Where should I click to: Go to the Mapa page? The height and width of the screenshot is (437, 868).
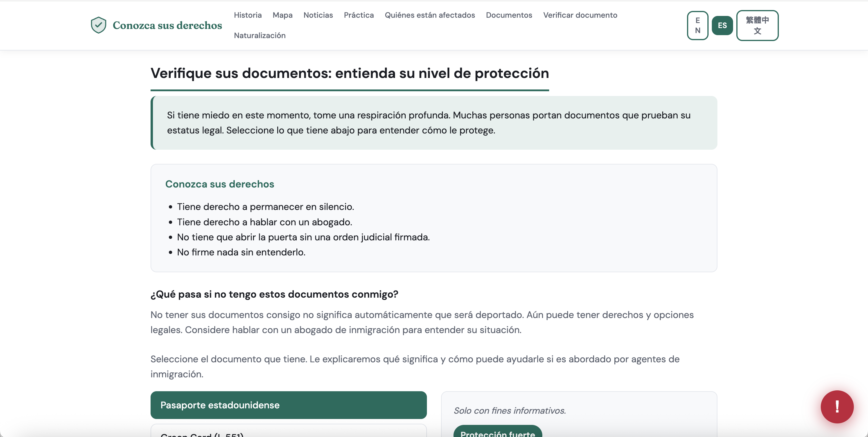[282, 15]
